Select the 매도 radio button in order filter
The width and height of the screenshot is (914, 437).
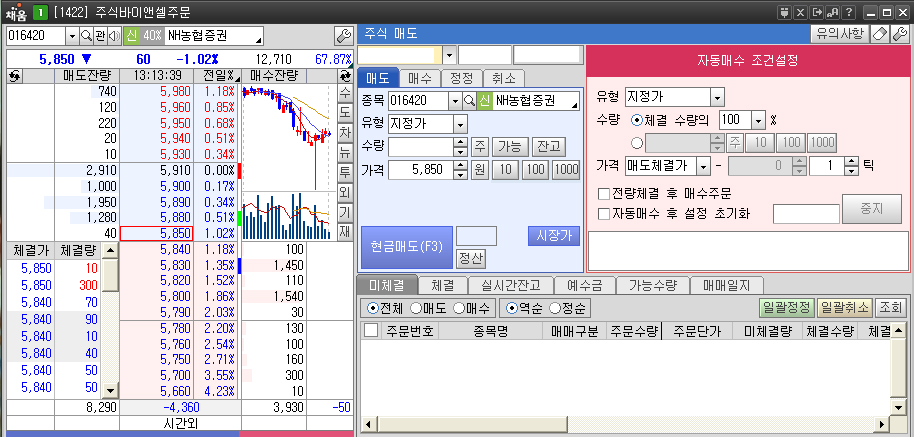(x=415, y=308)
